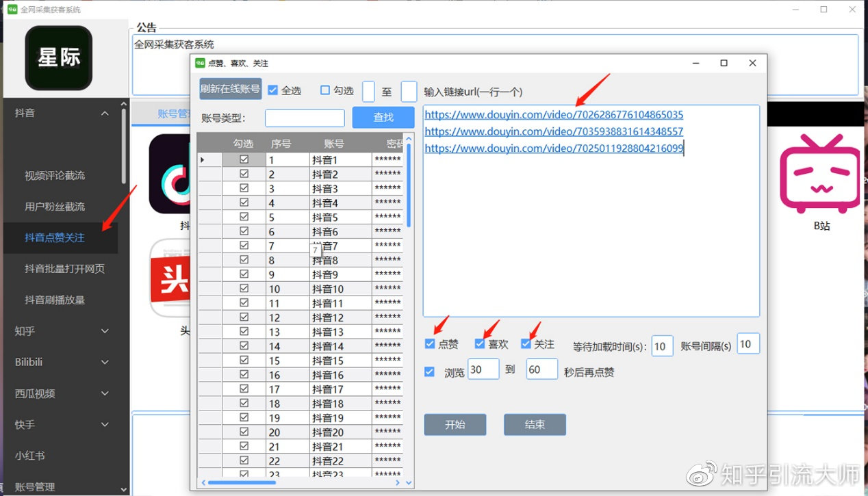The width and height of the screenshot is (868, 496).
Task: Click the account table vertical scrollbar
Action: (x=409, y=185)
